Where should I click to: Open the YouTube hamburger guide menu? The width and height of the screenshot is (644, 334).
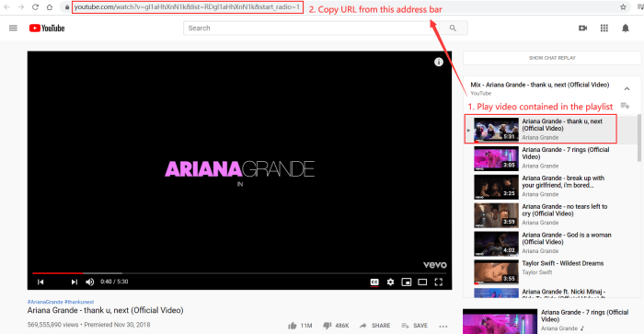coord(13,28)
